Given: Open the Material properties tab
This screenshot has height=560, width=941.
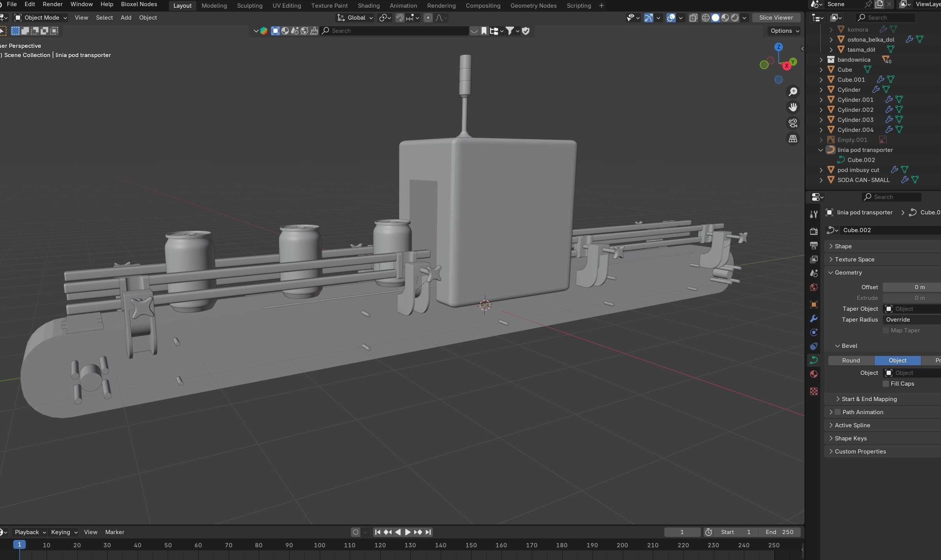Looking at the screenshot, I should pos(814,374).
